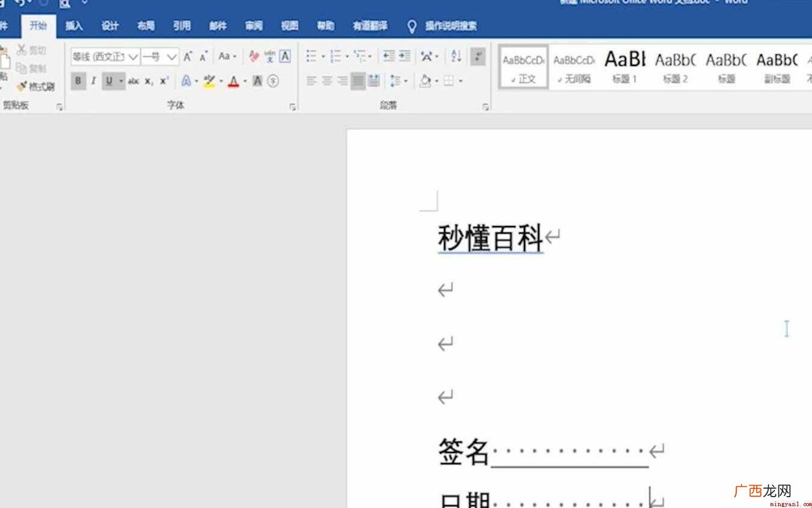
Task: Align paragraph text to the right
Action: tap(343, 81)
